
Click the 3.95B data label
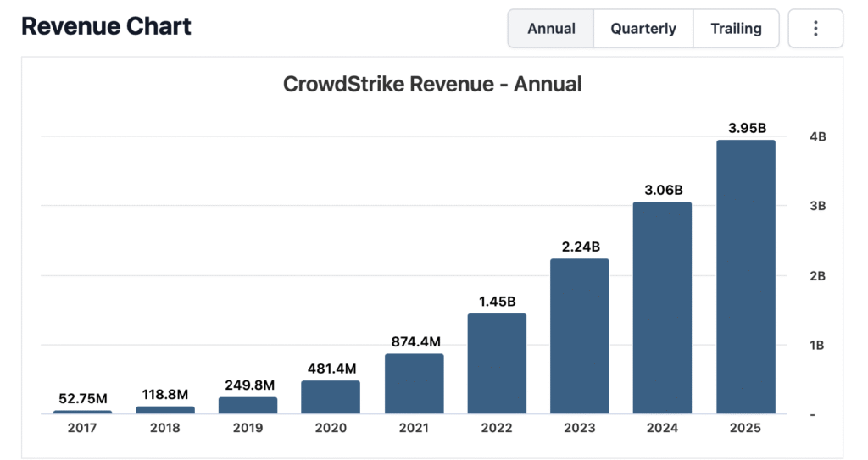click(746, 129)
